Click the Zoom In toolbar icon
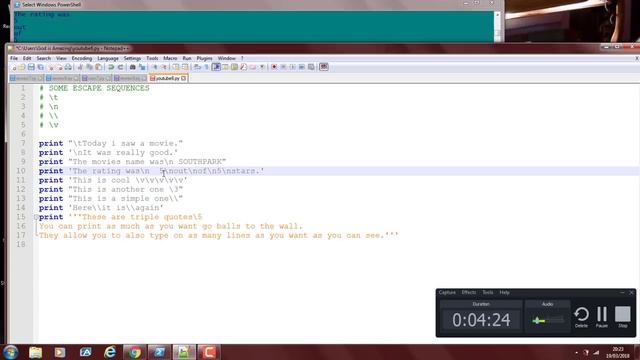This screenshot has height=360, width=640. click(x=155, y=67)
